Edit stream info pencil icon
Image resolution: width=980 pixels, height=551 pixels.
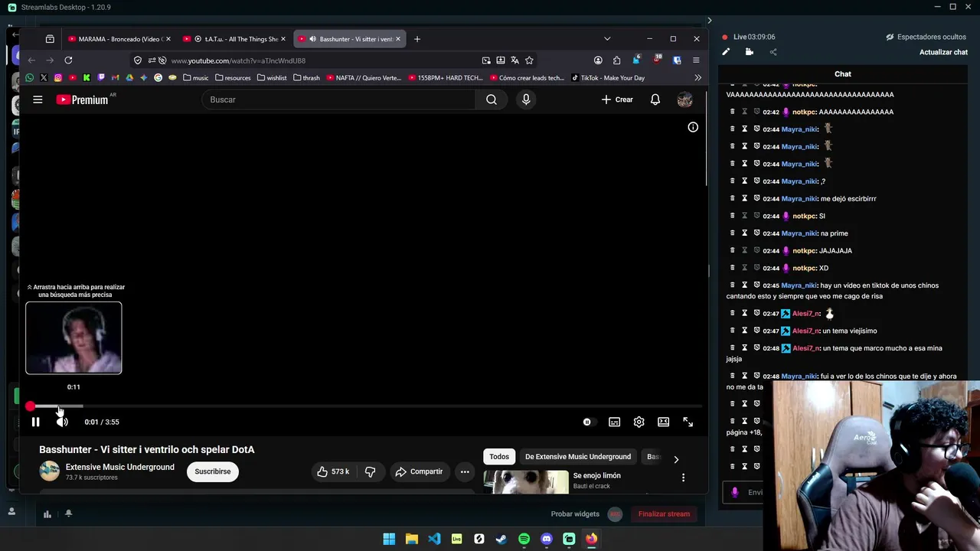pyautogui.click(x=726, y=52)
